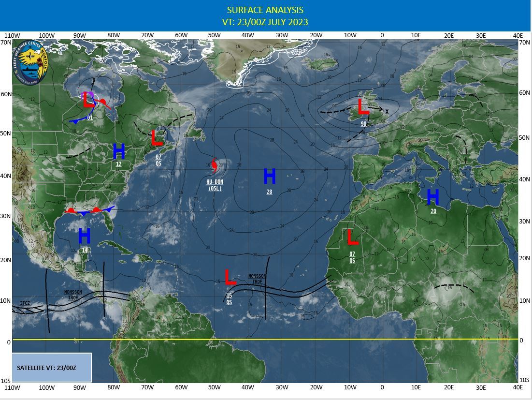Select the VT: 23/00Z JULY 2023 text
This screenshot has width=532, height=400.
[x=265, y=21]
